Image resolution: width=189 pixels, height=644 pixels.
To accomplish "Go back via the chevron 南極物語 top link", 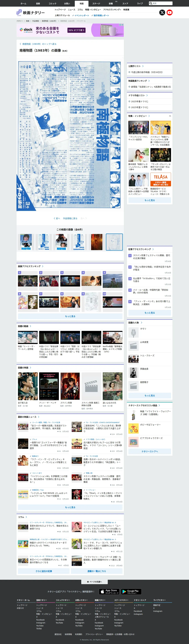I will coord(38,44).
